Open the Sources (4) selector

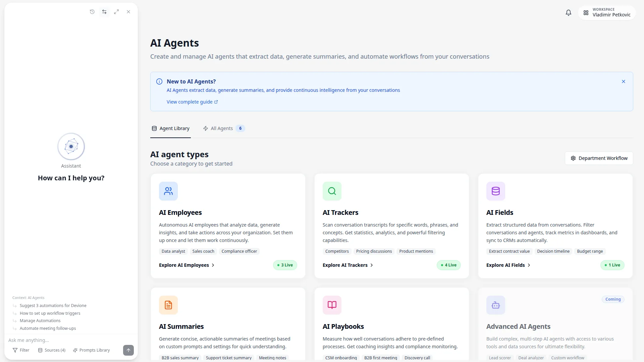pos(52,350)
